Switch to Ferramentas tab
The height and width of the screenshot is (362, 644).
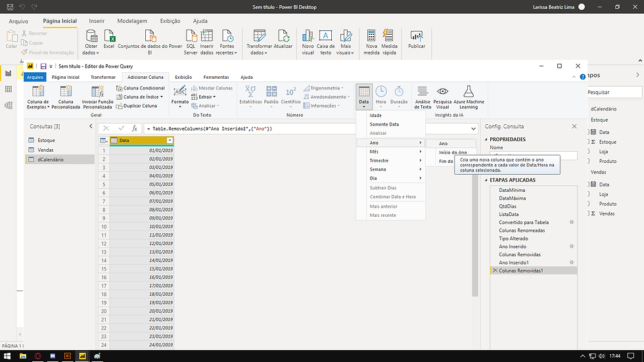pos(216,77)
